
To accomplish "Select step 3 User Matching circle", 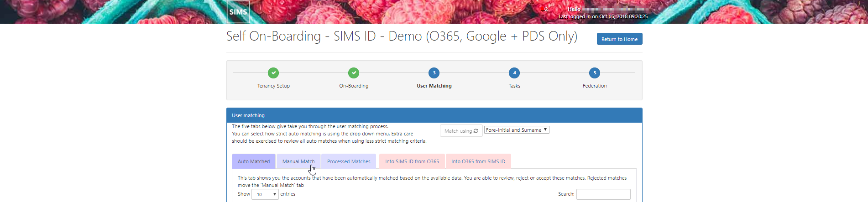I will [x=434, y=73].
